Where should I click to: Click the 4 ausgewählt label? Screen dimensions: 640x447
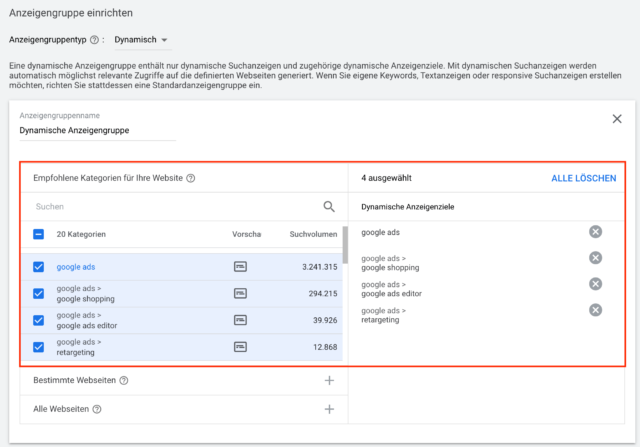386,178
